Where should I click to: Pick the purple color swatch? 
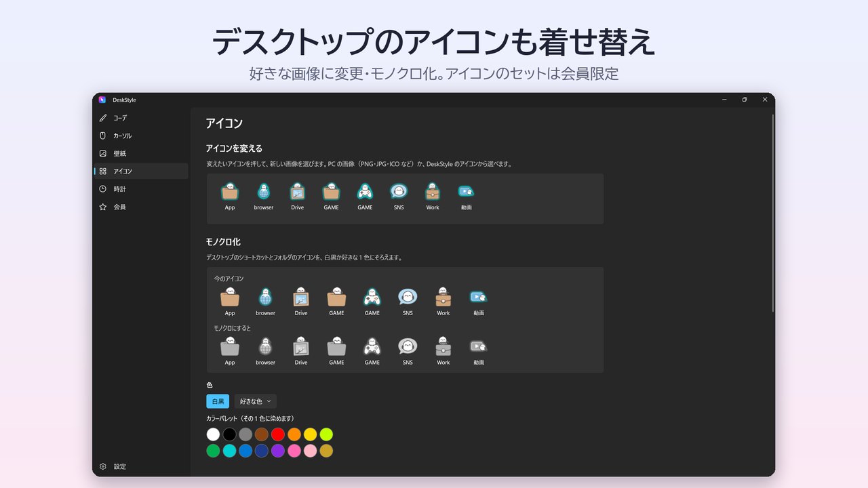(278, 451)
